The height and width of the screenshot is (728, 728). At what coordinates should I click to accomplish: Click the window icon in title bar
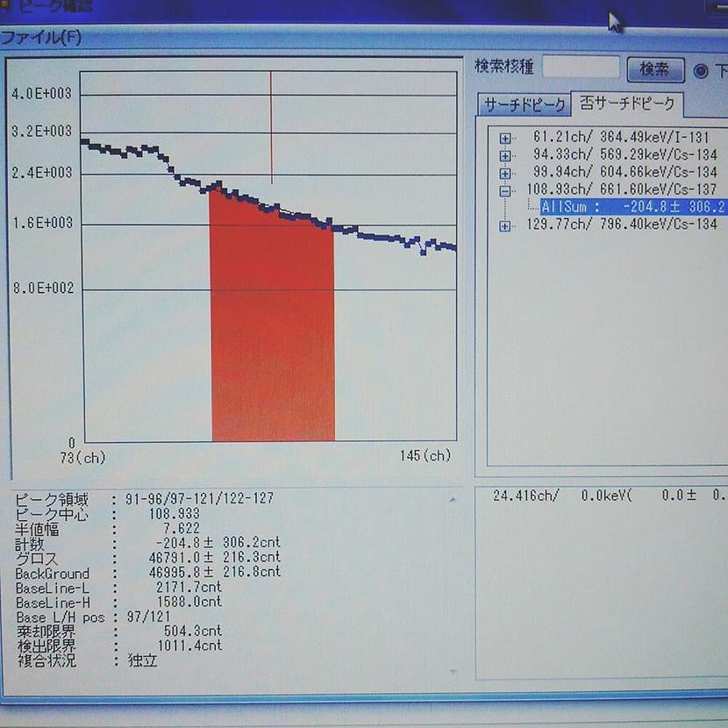[7, 4]
